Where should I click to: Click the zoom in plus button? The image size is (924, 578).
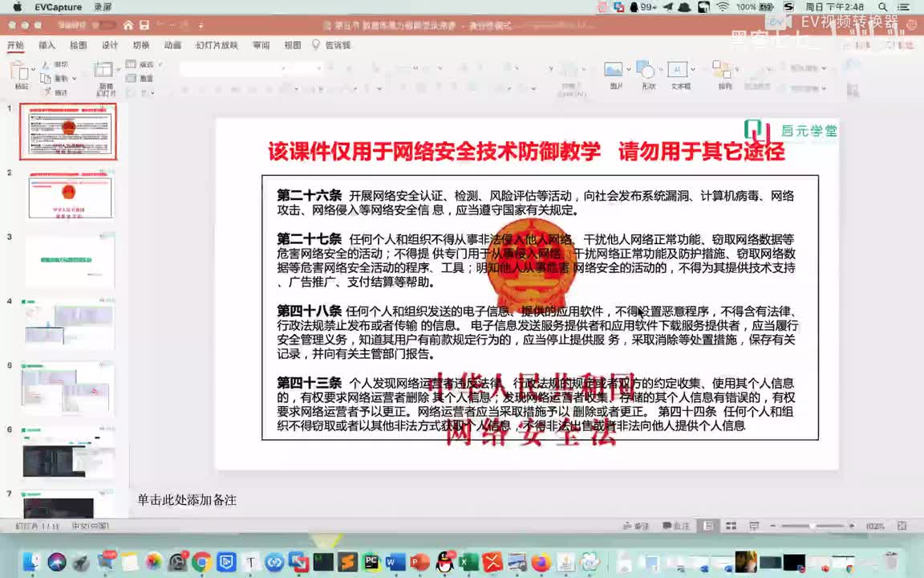[852, 526]
